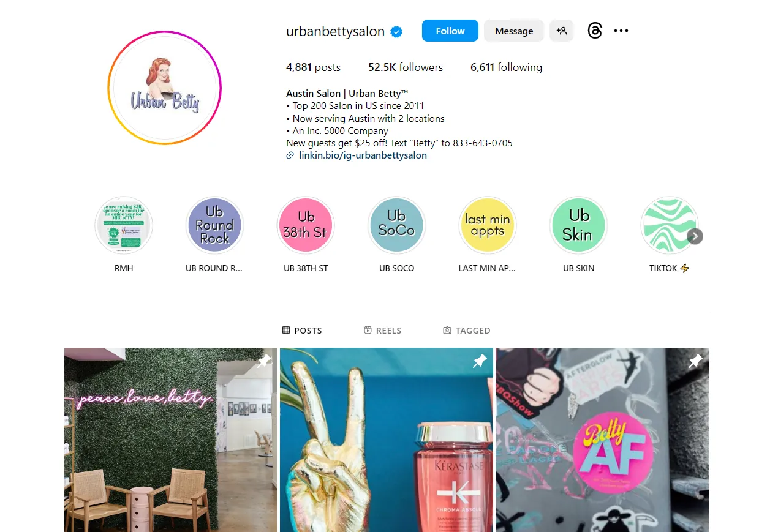The image size is (759, 532).
Task: View the TikTok story highlight
Action: tap(669, 225)
